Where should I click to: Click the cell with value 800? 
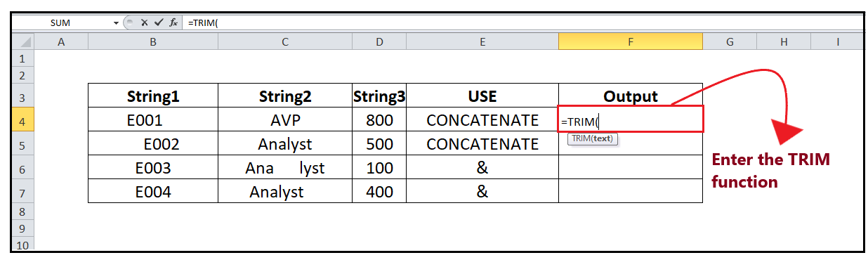tap(379, 120)
